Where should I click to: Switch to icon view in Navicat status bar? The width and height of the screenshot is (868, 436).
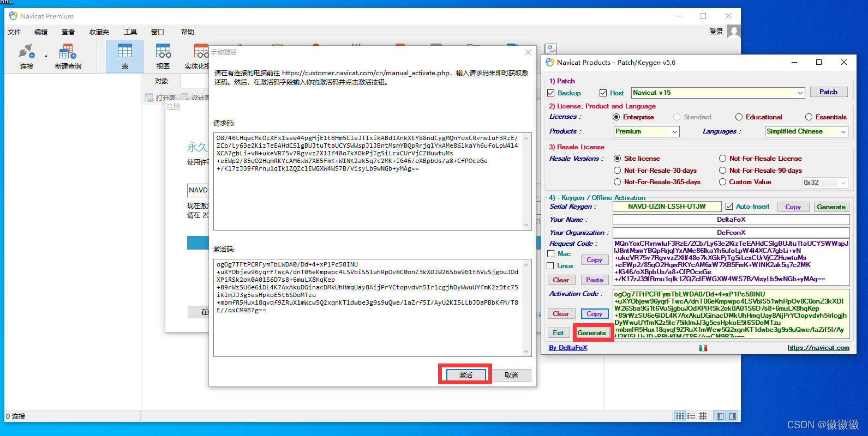tap(680, 416)
